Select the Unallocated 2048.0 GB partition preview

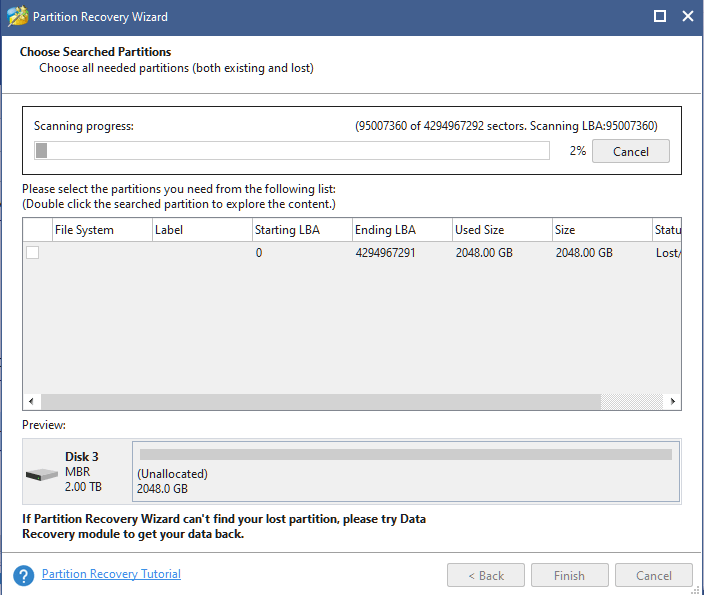tap(405, 472)
